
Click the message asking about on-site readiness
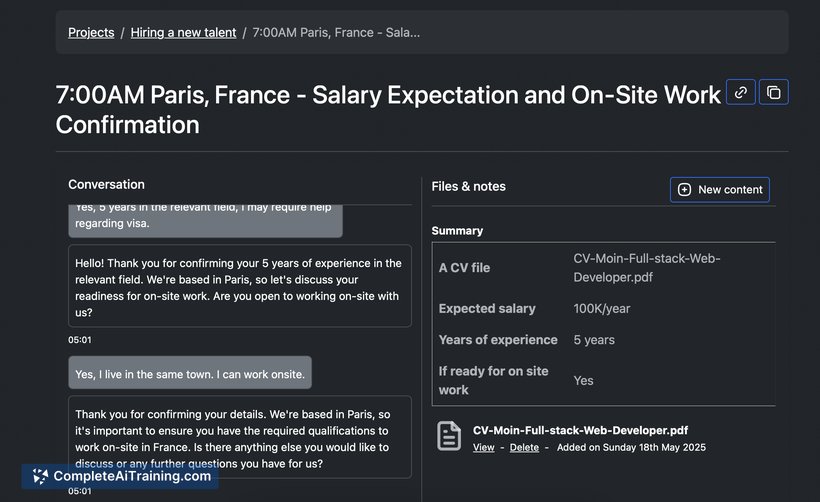[x=239, y=287]
